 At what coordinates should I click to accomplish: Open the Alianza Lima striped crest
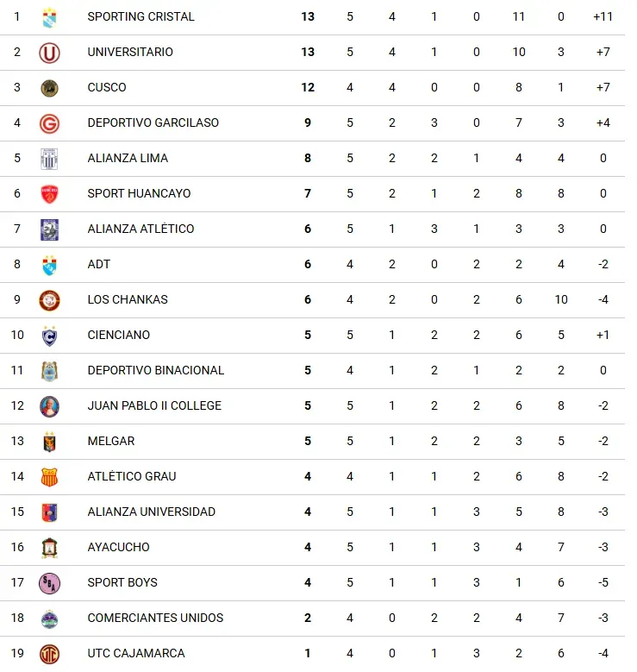(50, 159)
